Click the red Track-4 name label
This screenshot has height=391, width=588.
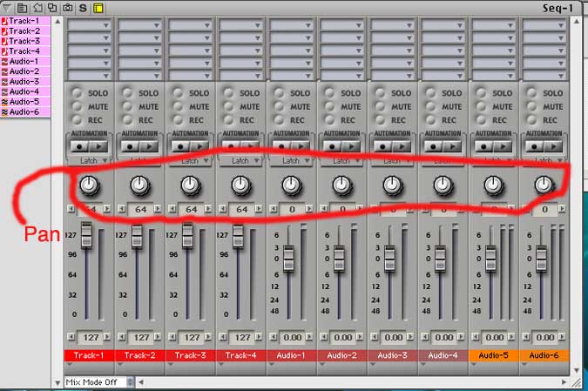click(x=240, y=355)
